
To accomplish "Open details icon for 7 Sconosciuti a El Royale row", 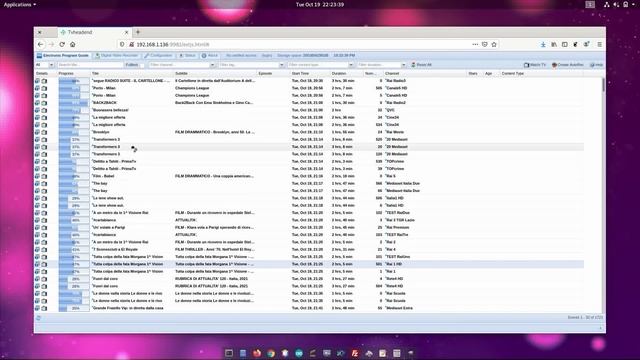I will click(x=38, y=250).
